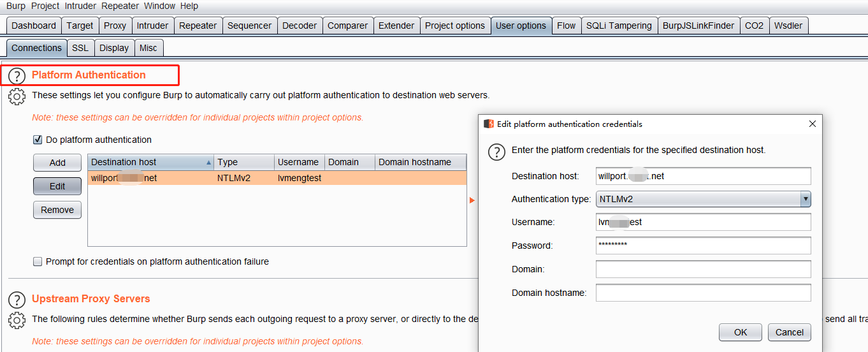
Task: Switch to the SQLi Tampering tab
Action: click(619, 26)
